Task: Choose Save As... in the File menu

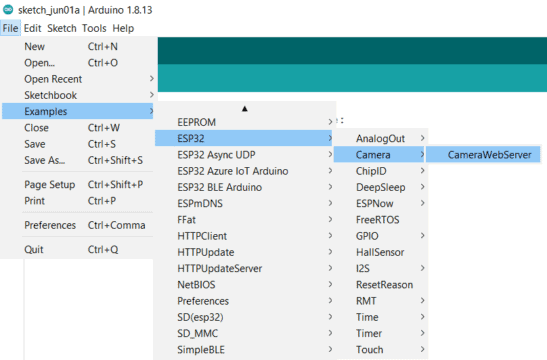Action: (77, 160)
